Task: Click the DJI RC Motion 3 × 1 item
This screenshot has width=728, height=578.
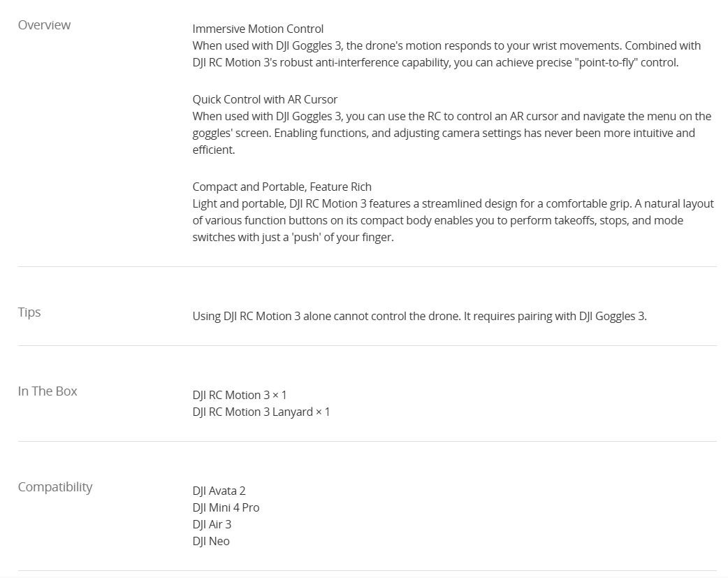Action: click(x=240, y=395)
